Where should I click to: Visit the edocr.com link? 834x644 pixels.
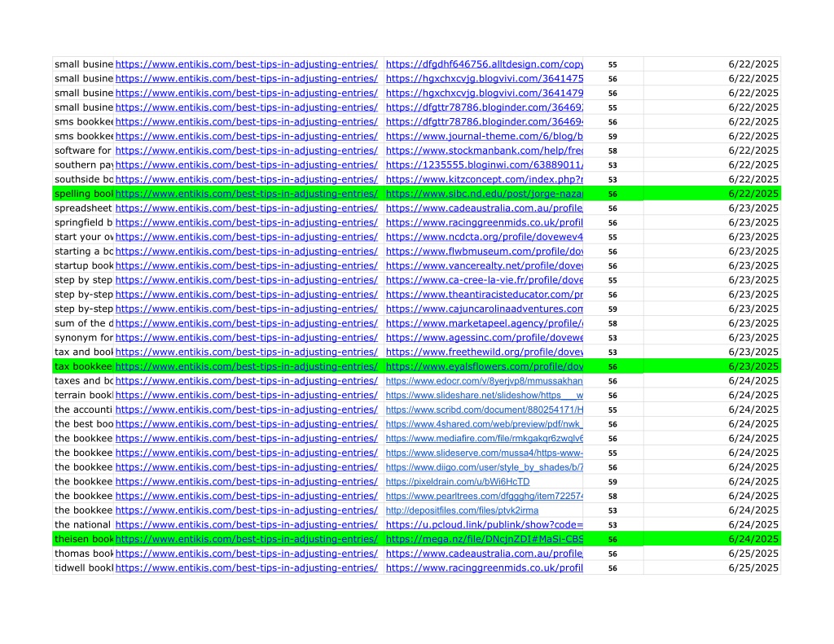[484, 381]
